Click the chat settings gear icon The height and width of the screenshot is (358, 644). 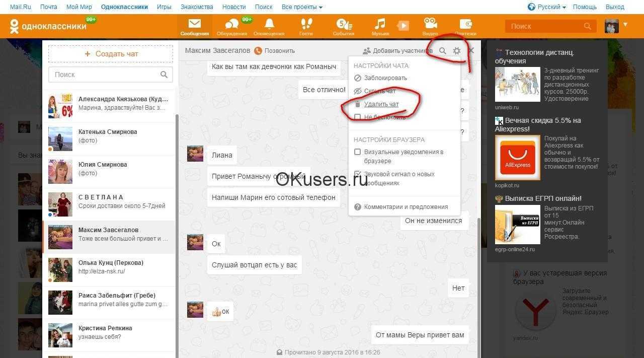[457, 50]
